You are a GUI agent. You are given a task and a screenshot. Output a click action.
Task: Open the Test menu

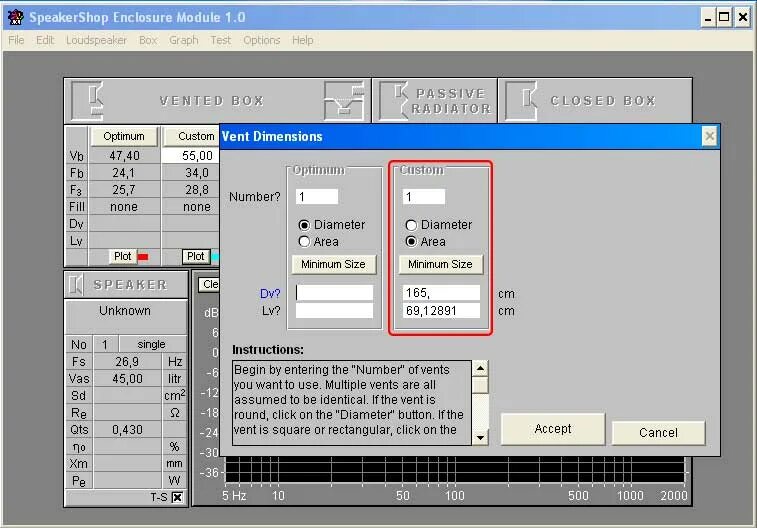pyautogui.click(x=221, y=40)
